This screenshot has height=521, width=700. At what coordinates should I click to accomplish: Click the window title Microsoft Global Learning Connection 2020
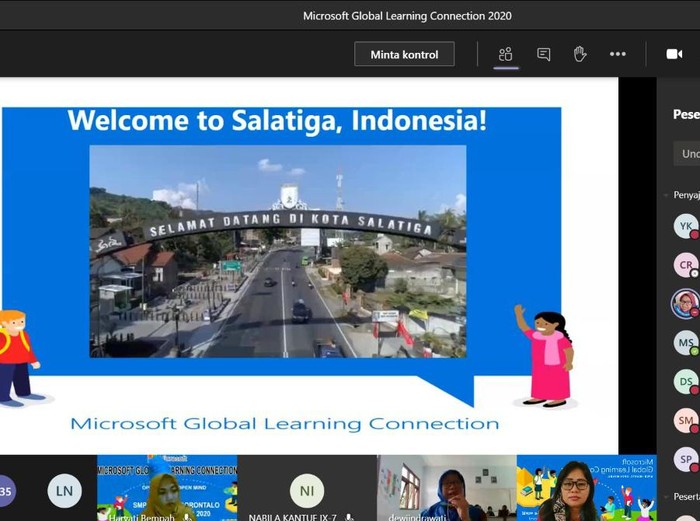click(407, 16)
